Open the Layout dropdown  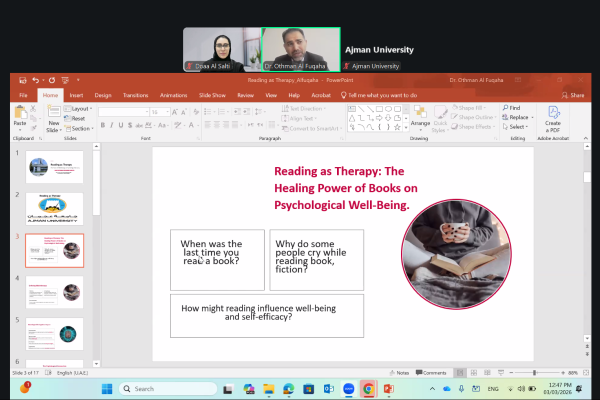click(x=79, y=109)
